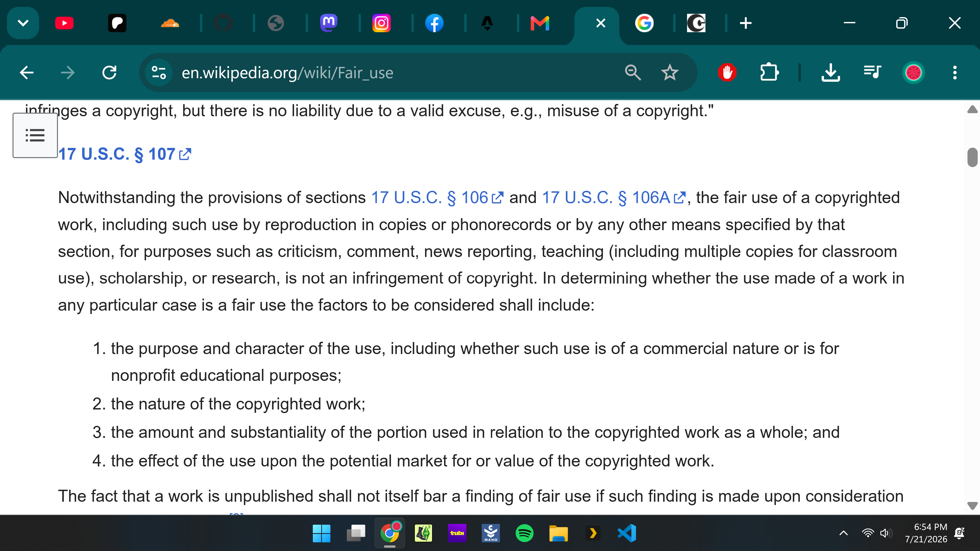
Task: Click the scrollbar down arrow
Action: [x=972, y=506]
